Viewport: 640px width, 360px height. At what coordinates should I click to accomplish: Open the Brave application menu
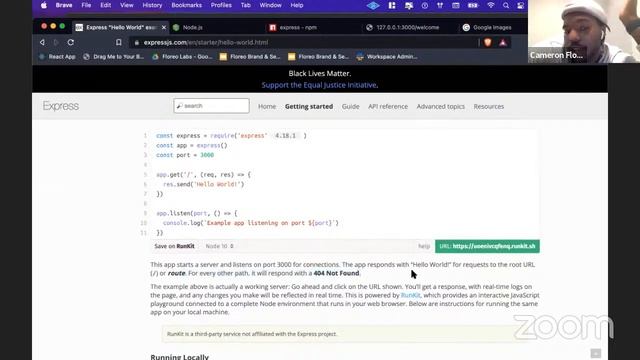pos(64,5)
